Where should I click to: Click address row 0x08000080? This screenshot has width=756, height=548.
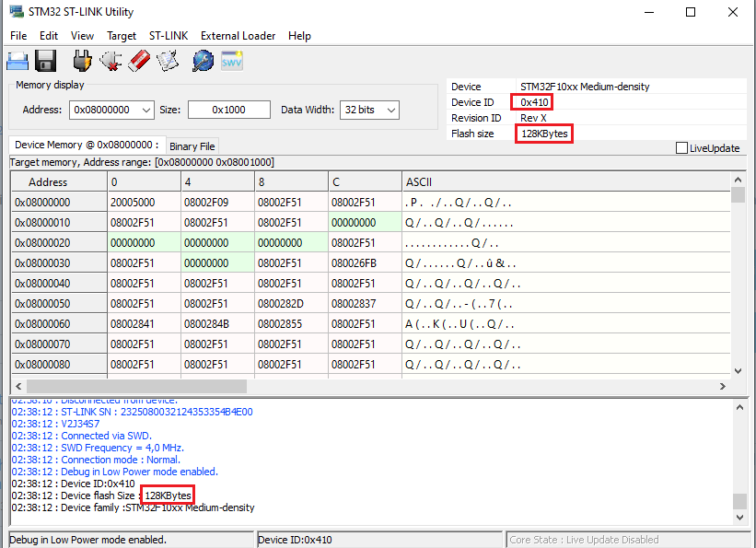[x=59, y=365]
